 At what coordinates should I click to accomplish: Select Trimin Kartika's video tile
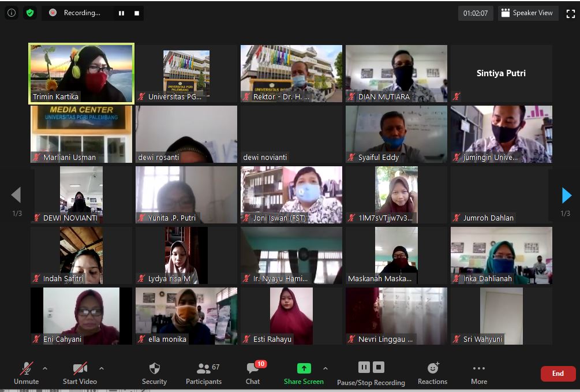[81, 73]
